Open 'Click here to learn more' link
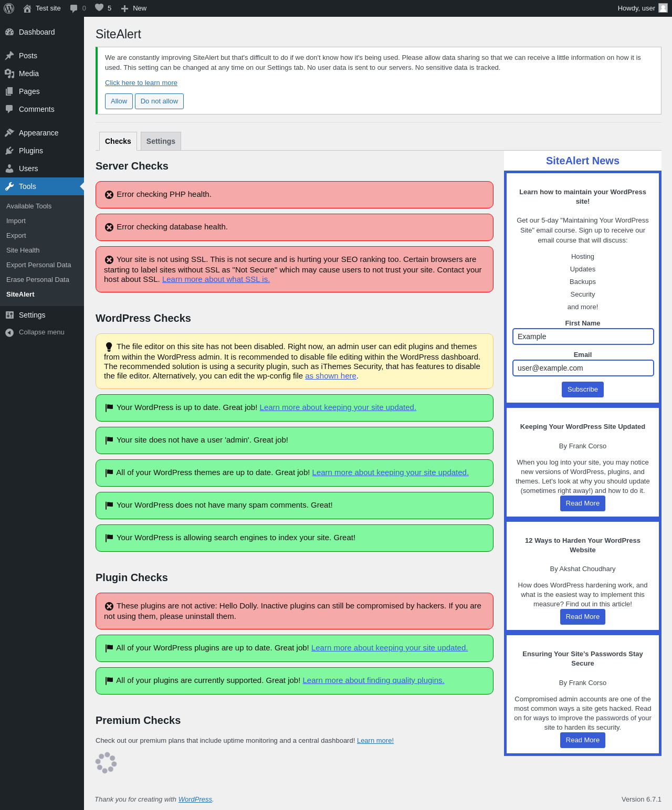This screenshot has height=810, width=672. tap(141, 83)
